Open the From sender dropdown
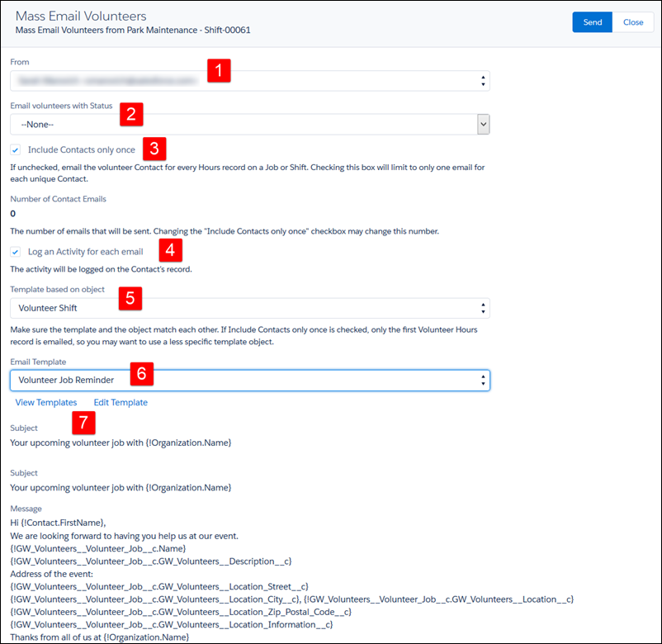 tap(250, 80)
